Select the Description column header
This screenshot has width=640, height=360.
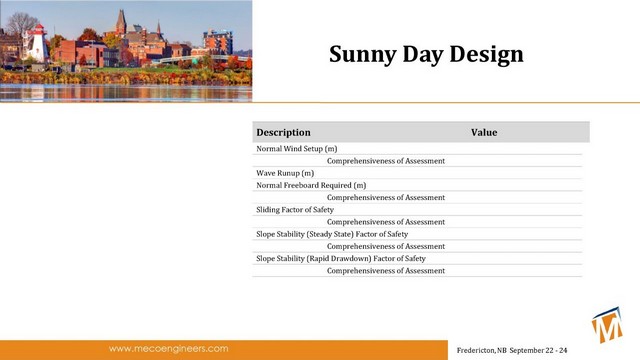click(283, 132)
